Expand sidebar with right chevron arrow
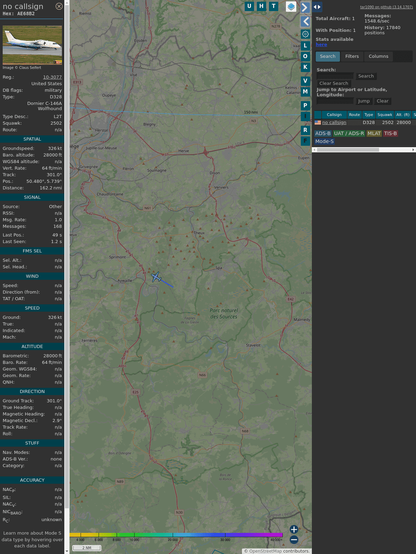Image resolution: width=416 pixels, height=554 pixels. [x=305, y=7]
